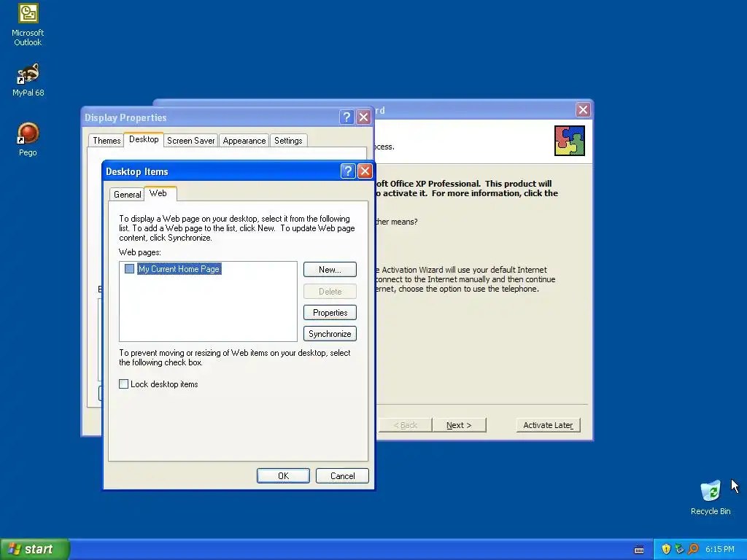Image resolution: width=747 pixels, height=560 pixels.
Task: Switch to the General tab in Desktop Items
Action: pos(127,194)
